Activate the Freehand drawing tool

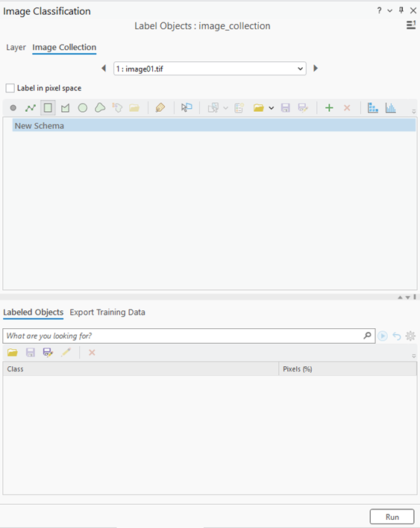point(100,107)
